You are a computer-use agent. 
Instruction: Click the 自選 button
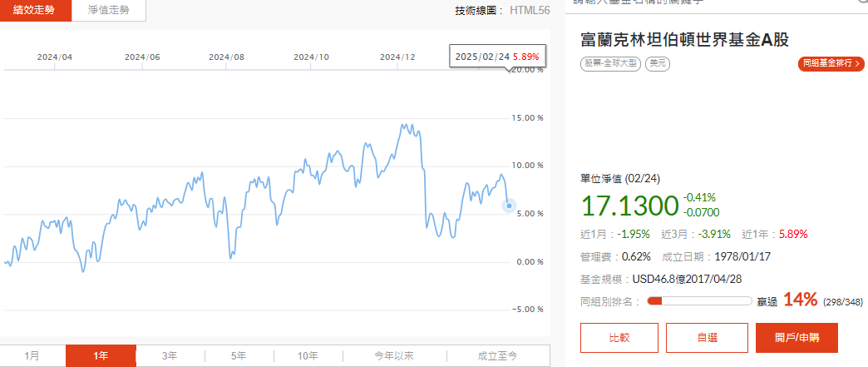point(707,338)
